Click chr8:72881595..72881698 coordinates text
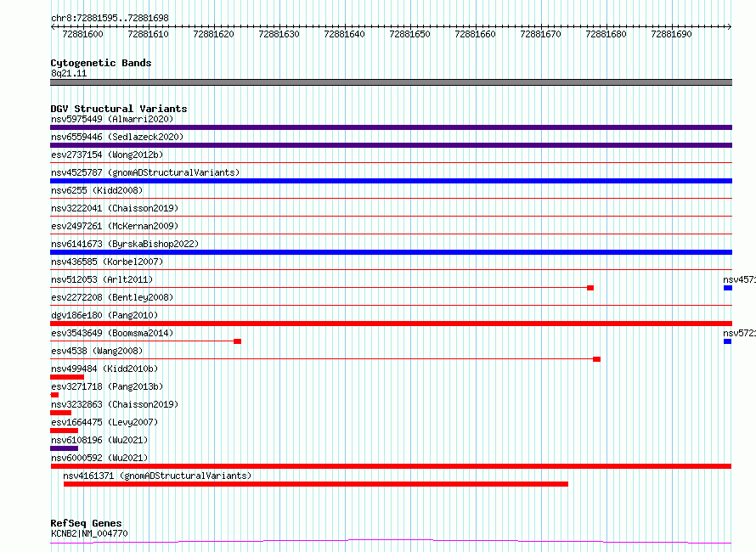This screenshot has height=552, width=756. (x=110, y=18)
